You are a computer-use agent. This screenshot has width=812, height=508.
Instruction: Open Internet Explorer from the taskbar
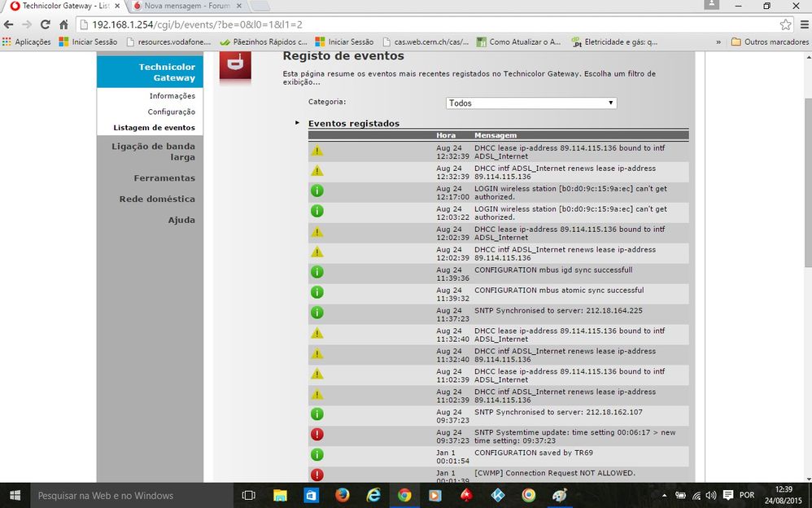pos(373,495)
